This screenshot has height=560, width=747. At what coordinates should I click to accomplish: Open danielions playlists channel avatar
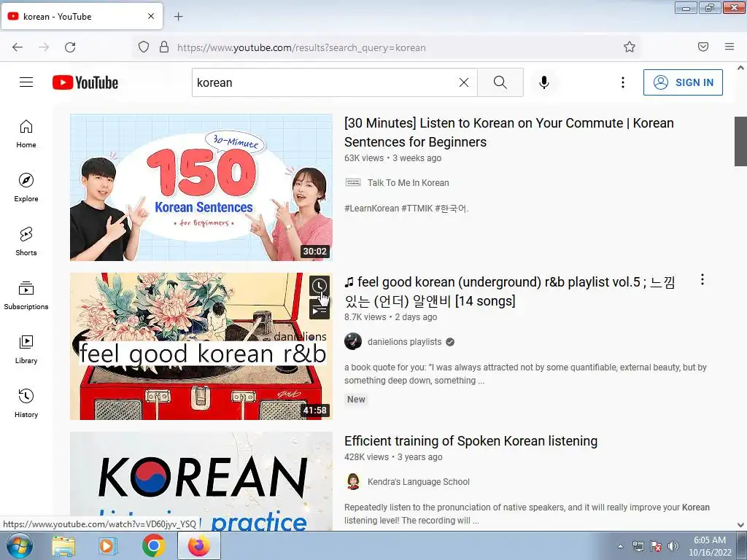click(353, 341)
